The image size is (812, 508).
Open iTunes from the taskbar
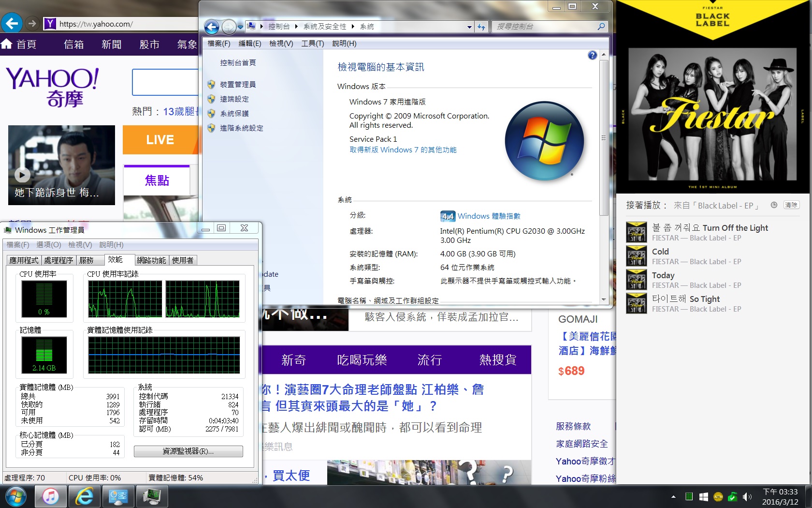coord(50,496)
